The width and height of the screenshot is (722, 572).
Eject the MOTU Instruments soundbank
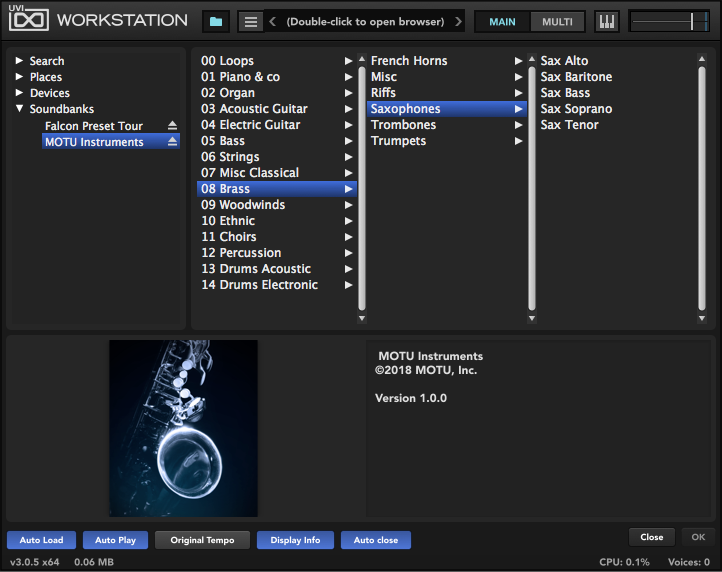[x=172, y=141]
